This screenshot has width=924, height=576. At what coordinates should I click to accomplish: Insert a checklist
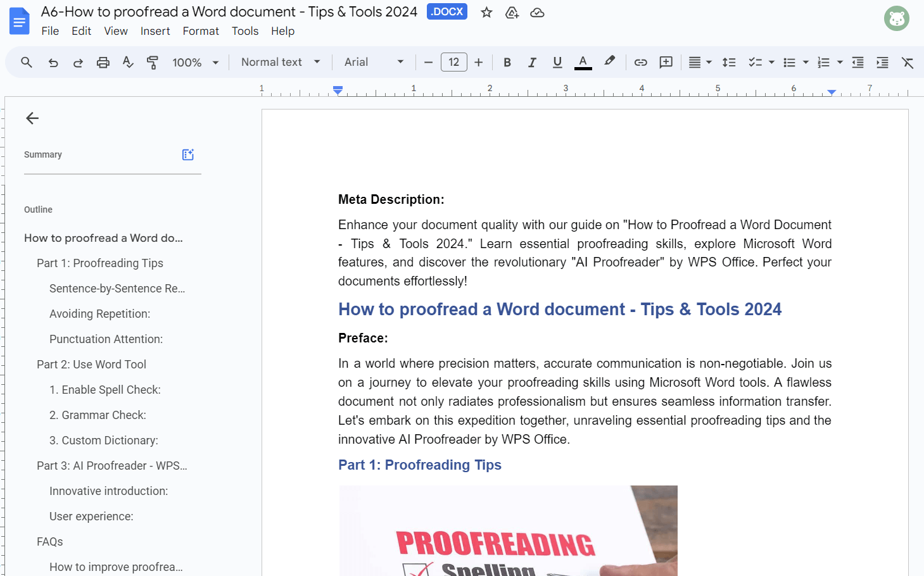[755, 62]
